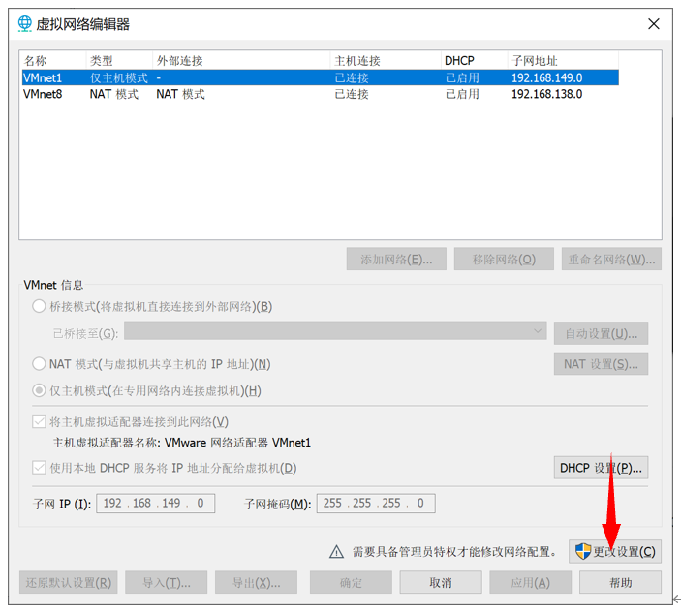Select the VMnet1 row
The height and width of the screenshot is (616, 681).
click(x=321, y=77)
